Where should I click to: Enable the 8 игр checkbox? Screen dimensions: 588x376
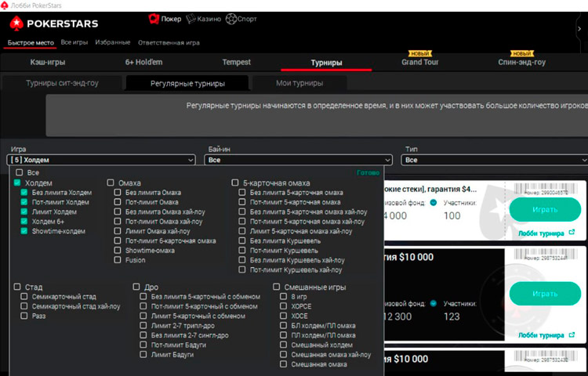click(x=284, y=296)
